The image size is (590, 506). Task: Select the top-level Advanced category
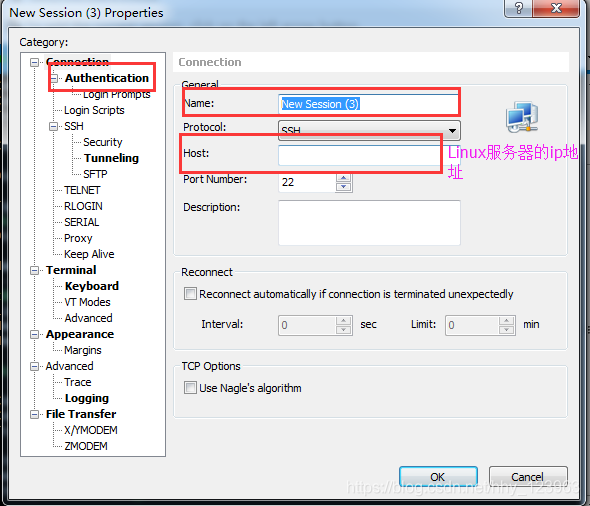[70, 366]
